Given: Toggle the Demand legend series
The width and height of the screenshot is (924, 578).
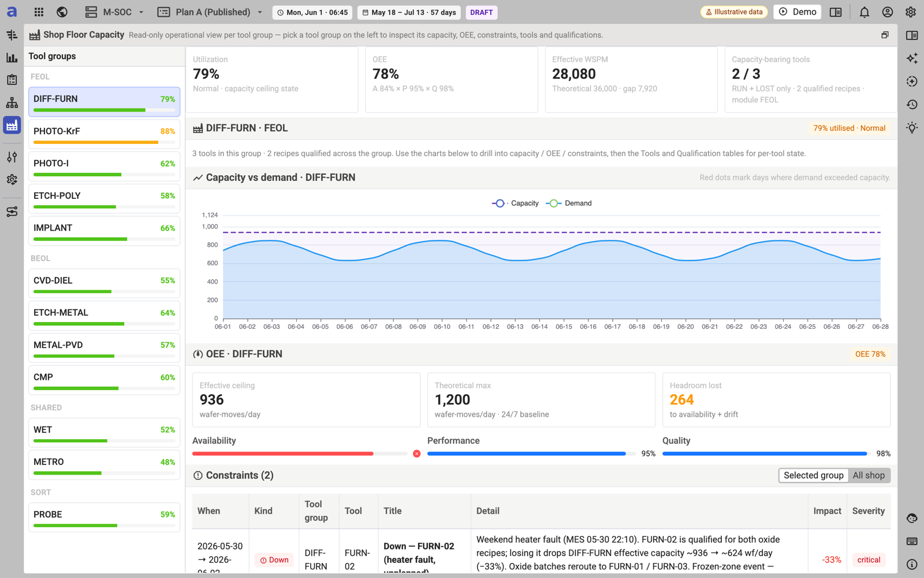Looking at the screenshot, I should pyautogui.click(x=569, y=203).
